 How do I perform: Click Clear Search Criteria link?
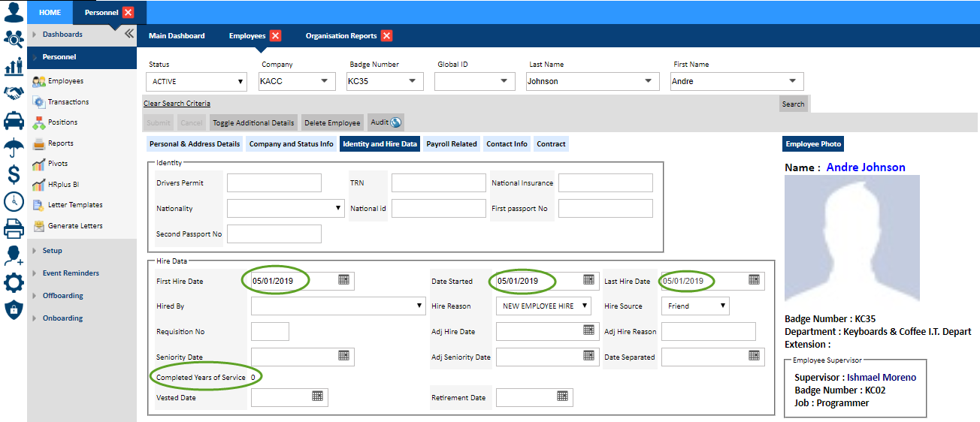click(x=177, y=104)
